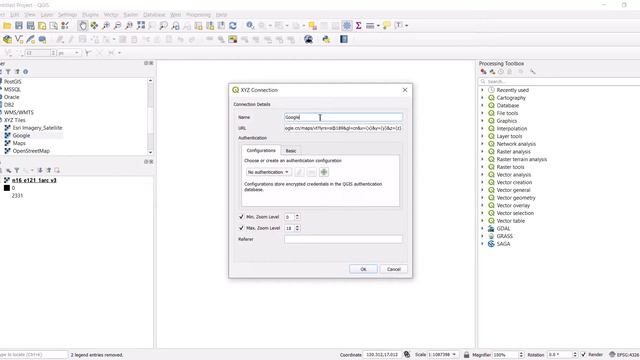Select the Identify Features tool
640x360 pixels.
tap(250, 26)
